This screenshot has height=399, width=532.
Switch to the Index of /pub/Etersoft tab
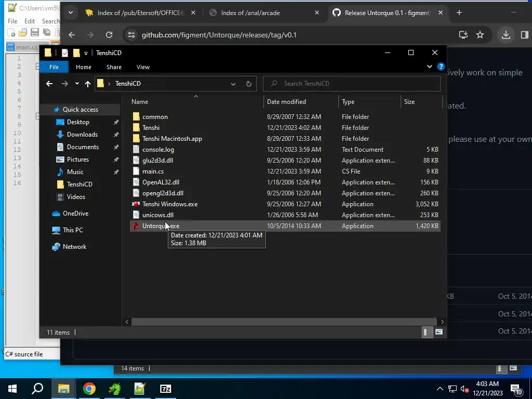click(141, 13)
